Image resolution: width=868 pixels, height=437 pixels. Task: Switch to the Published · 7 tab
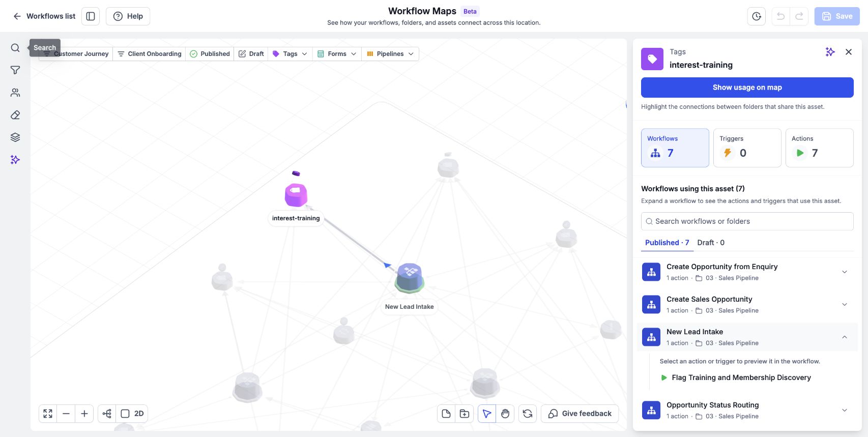click(667, 243)
